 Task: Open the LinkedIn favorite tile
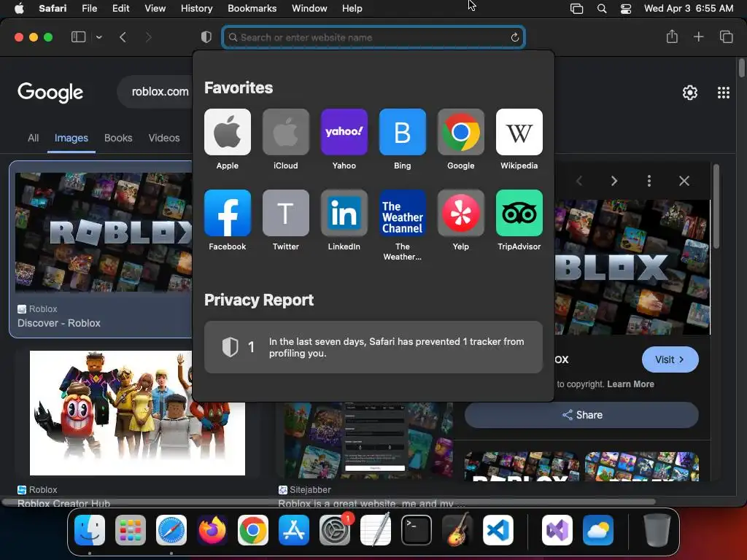click(344, 213)
